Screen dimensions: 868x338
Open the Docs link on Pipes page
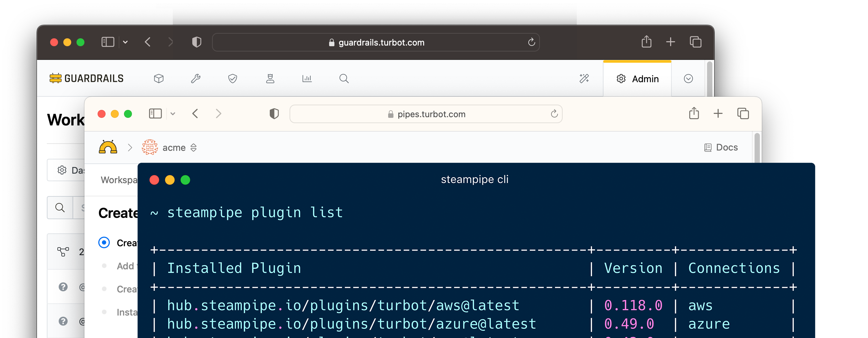721,147
